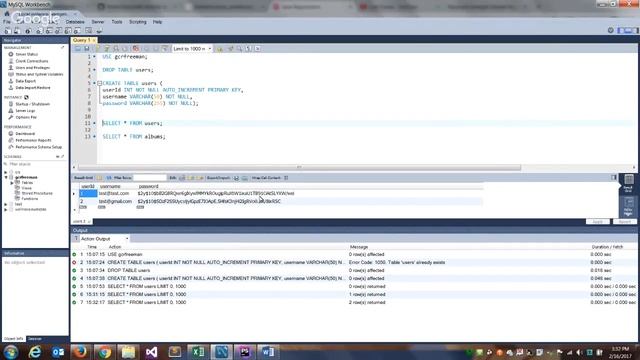
Task: Expand the sys schema node
Action: click(x=6, y=172)
